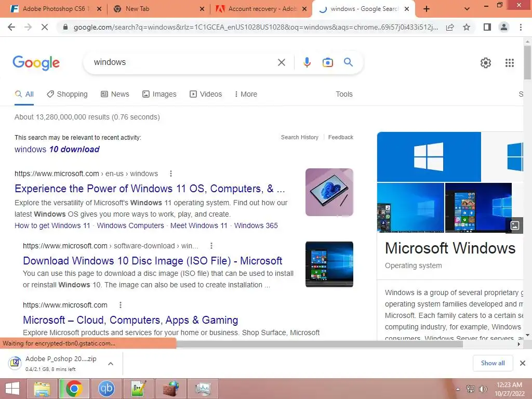Viewport: 532px width, 399px height.
Task: Open the Windows Start menu
Action: [x=12, y=389]
